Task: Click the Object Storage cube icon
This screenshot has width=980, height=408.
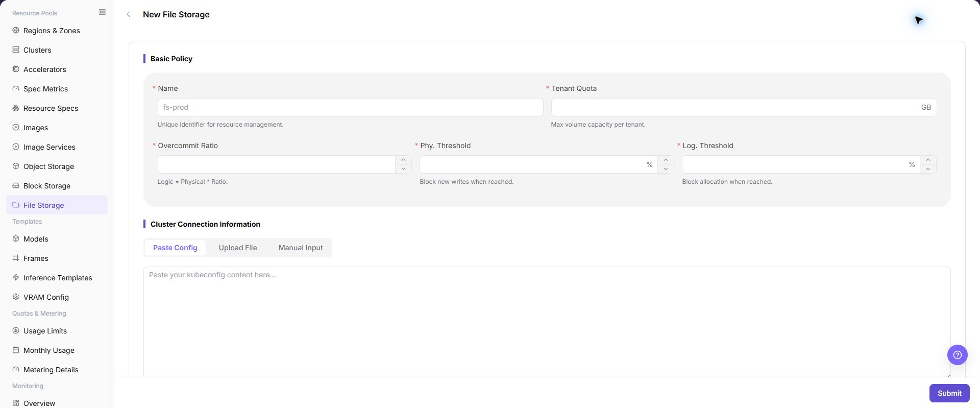Action: tap(16, 166)
